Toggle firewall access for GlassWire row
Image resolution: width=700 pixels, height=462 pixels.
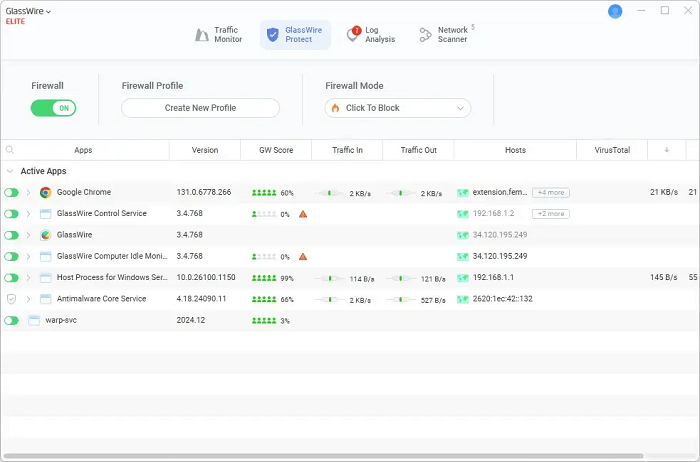click(x=12, y=235)
